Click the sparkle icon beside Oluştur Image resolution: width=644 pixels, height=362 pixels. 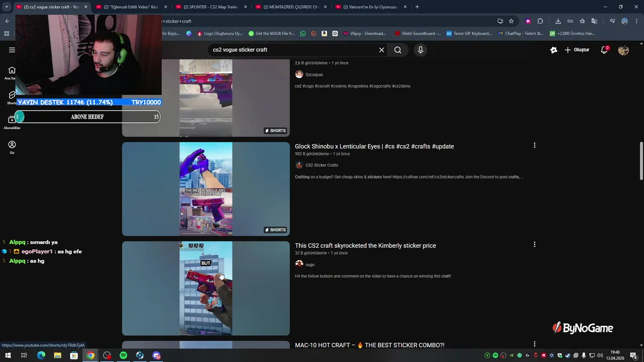(553, 50)
